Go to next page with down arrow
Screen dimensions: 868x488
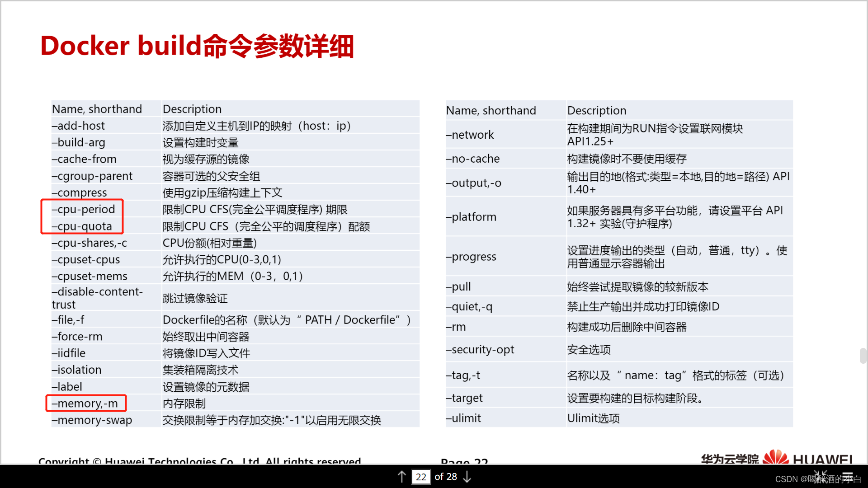click(x=467, y=477)
